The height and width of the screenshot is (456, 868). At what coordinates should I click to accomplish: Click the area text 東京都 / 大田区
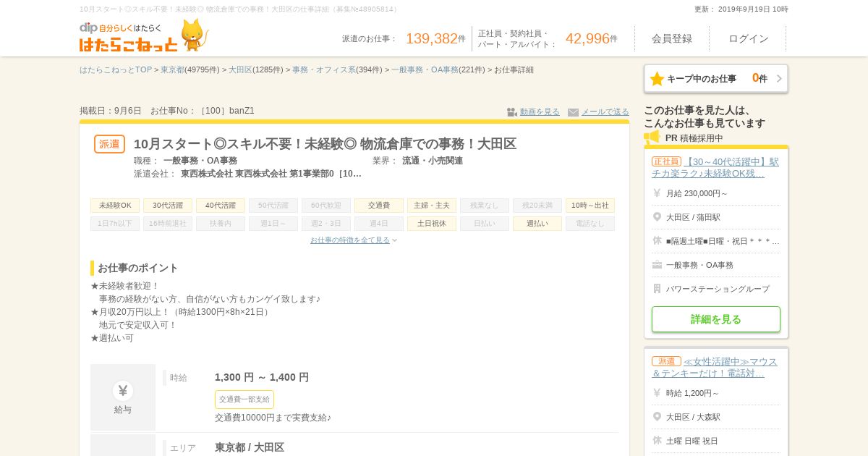click(250, 447)
